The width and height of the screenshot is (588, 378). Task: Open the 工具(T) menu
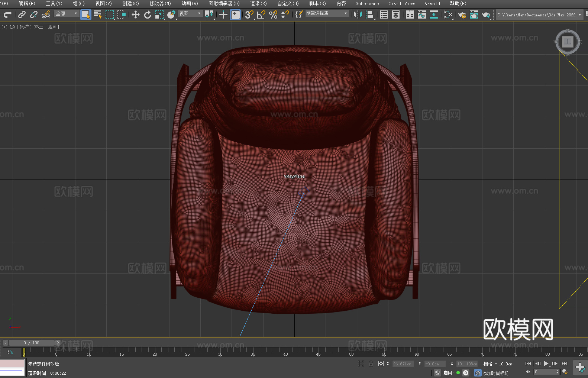click(54, 3)
